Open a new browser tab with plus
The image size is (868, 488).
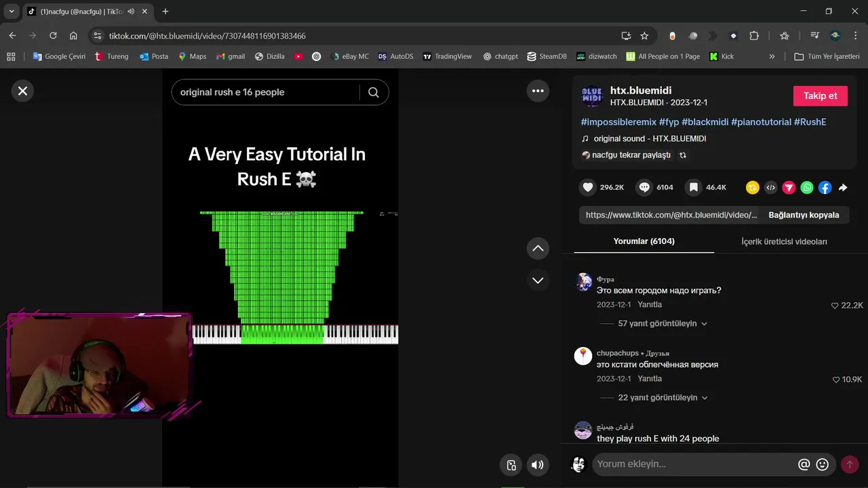[165, 12]
